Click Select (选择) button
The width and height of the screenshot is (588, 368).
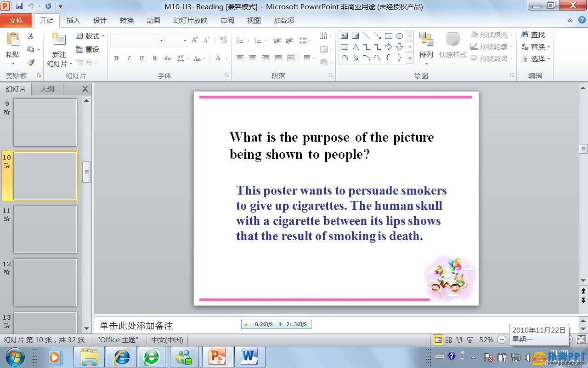pyautogui.click(x=536, y=59)
